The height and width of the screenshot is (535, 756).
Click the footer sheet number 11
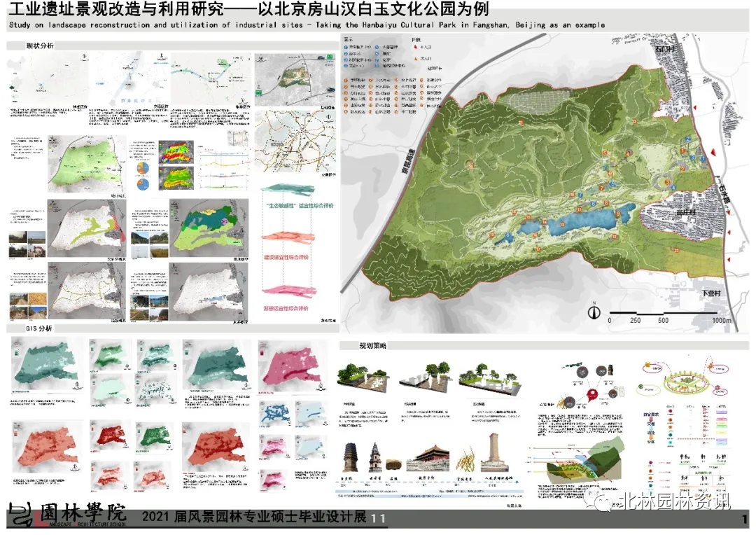pos(378,519)
